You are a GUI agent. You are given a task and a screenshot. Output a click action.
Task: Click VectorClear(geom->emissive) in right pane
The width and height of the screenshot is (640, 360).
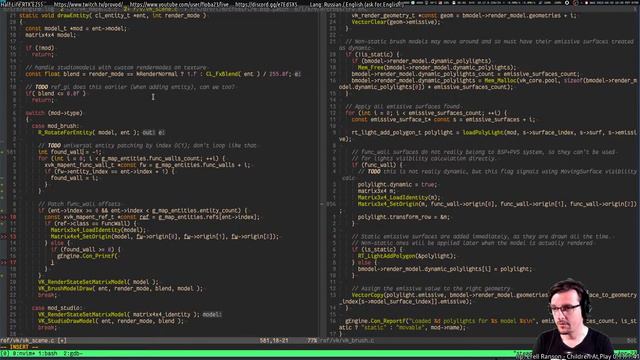396,22
